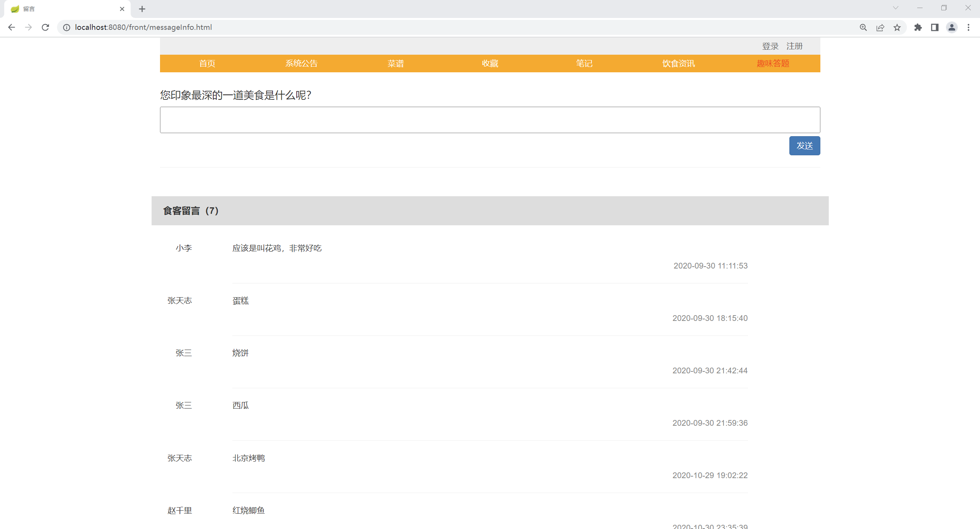Click the 食客留言（7）heading
The image size is (980, 529).
tap(191, 211)
